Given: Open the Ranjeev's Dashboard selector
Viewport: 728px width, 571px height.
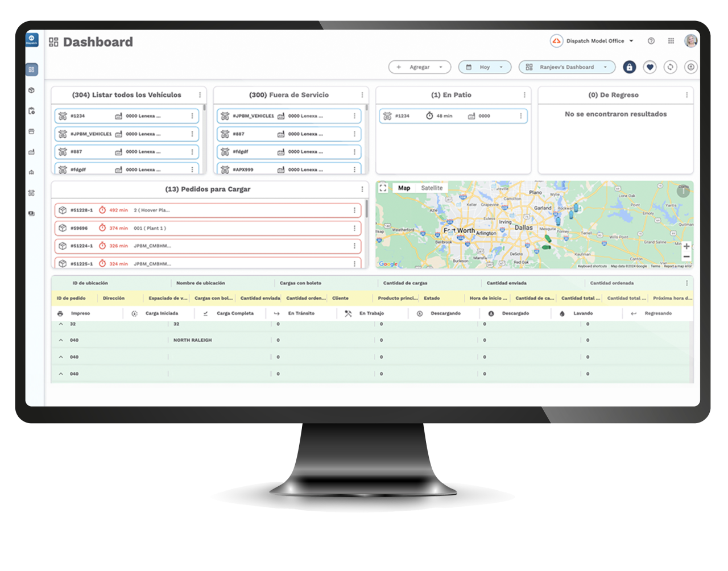Looking at the screenshot, I should tap(567, 67).
